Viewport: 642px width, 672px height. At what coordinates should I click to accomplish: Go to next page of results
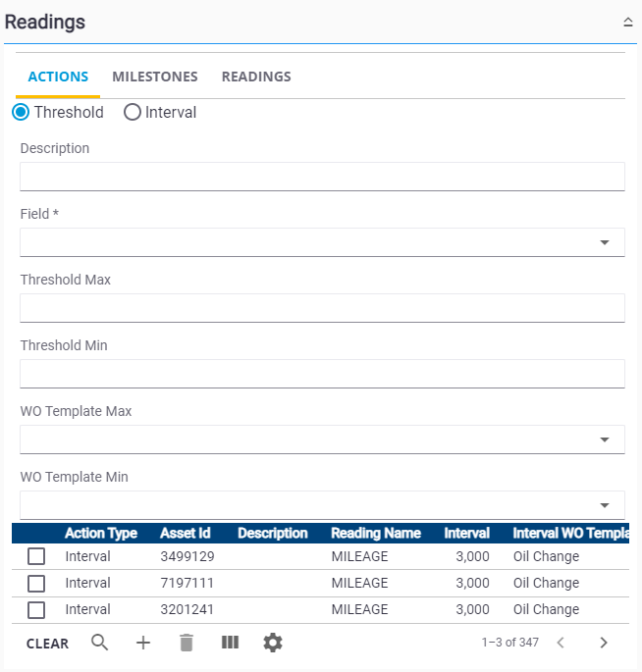coord(604,643)
